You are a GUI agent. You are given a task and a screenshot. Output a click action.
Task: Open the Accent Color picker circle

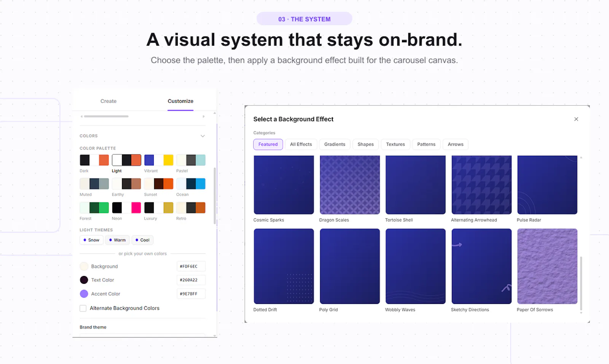tap(84, 294)
